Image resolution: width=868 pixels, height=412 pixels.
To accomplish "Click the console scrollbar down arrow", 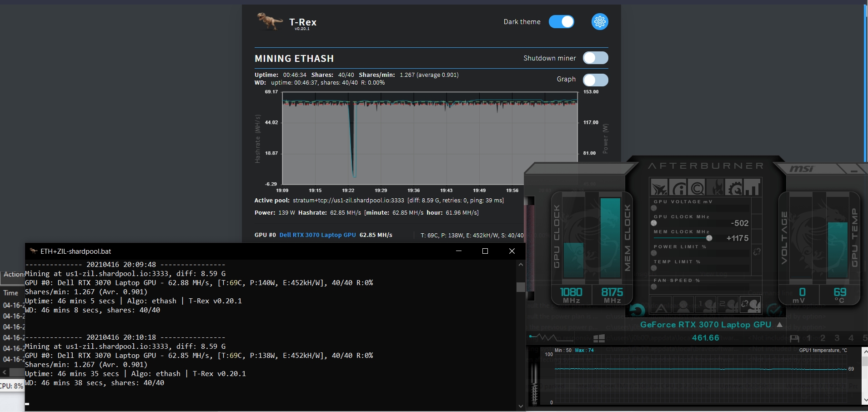I will point(521,406).
